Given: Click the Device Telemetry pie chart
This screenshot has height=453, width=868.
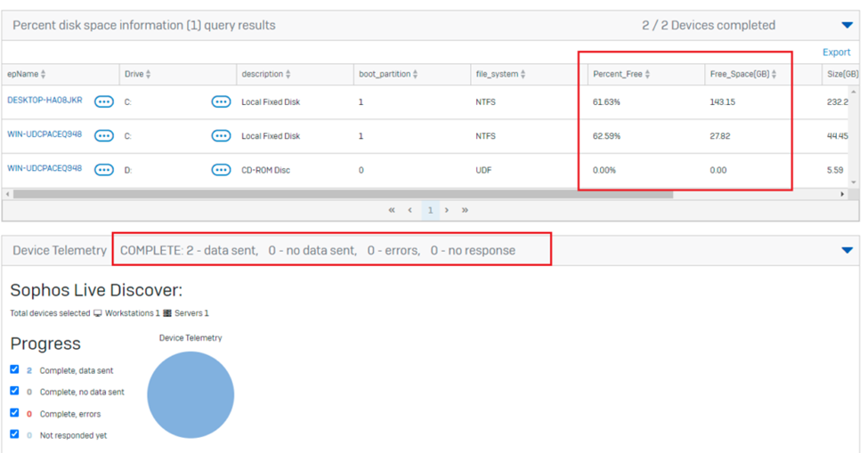Looking at the screenshot, I should tap(191, 395).
